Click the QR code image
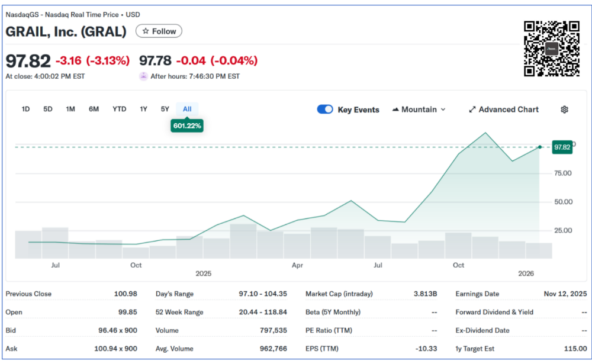 [551, 49]
